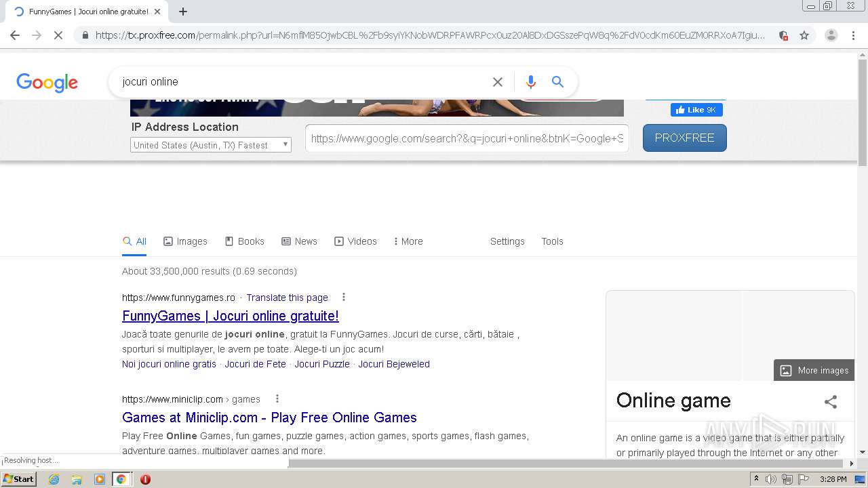Open Windows Explorer folder from taskbar
Screen dimensions: 868x488
(77, 479)
